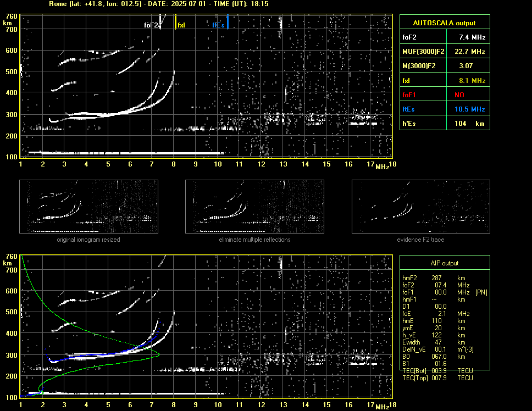Select the yellow 'fxI' label in AUTOSCALA table

point(406,81)
